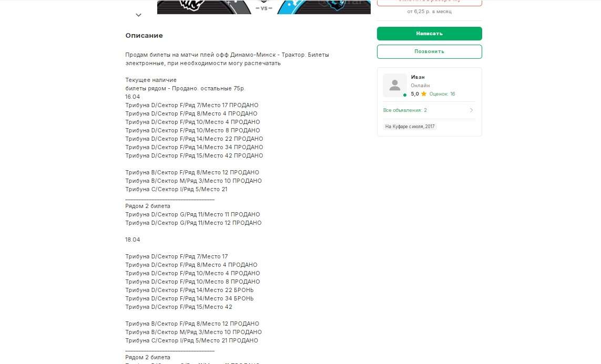
Task: Click seller name Иван
Action: click(417, 77)
